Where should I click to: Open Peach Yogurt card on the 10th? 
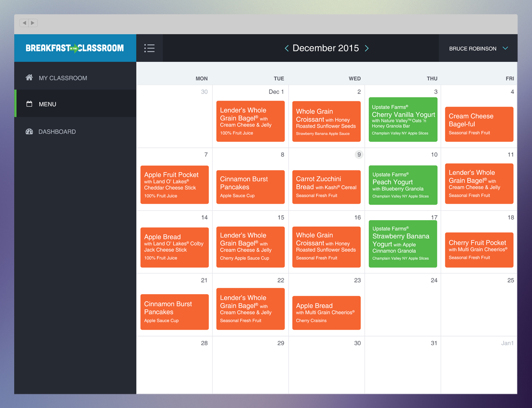[403, 185]
